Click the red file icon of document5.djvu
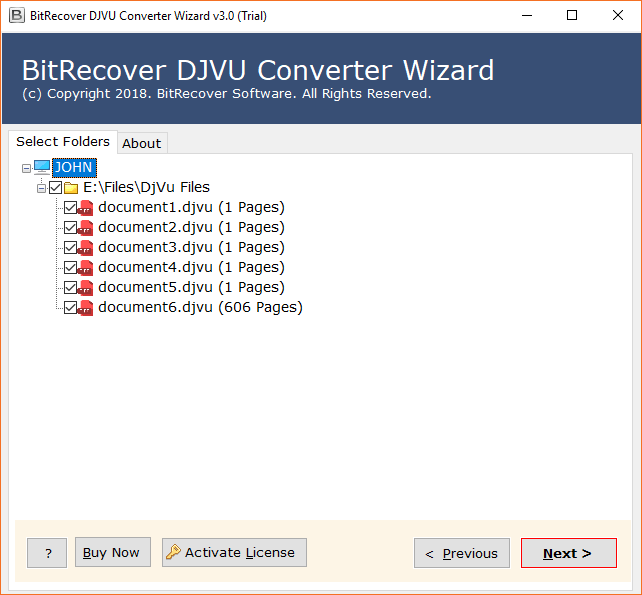 click(85, 288)
